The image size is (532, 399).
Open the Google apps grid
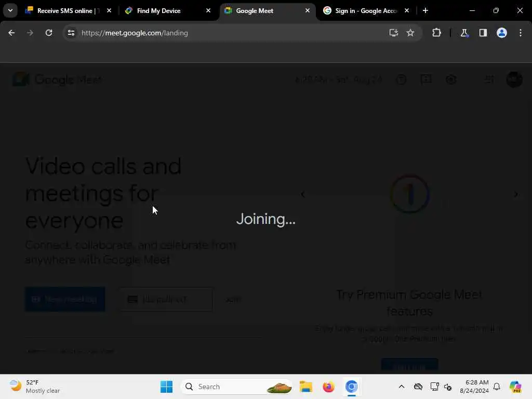pyautogui.click(x=489, y=79)
